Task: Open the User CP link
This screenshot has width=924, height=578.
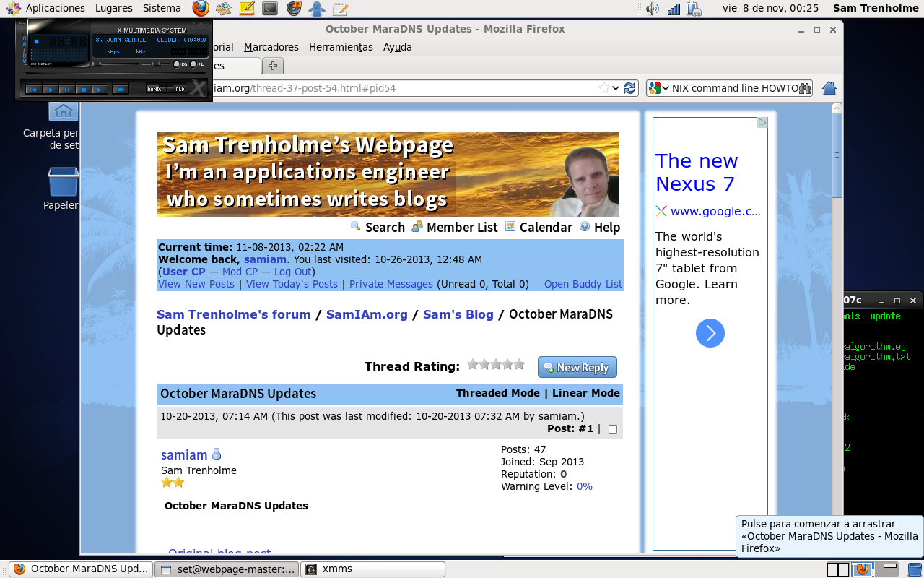Action: pyautogui.click(x=183, y=272)
